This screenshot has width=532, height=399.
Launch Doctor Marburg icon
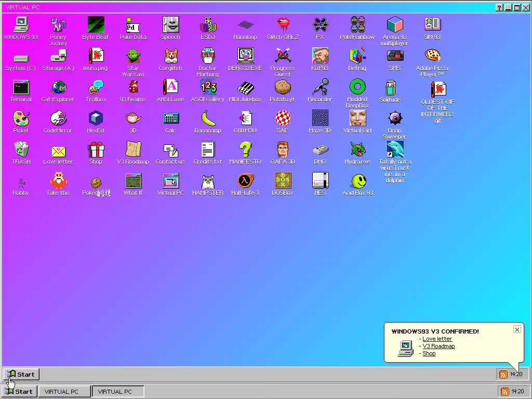[x=208, y=56]
